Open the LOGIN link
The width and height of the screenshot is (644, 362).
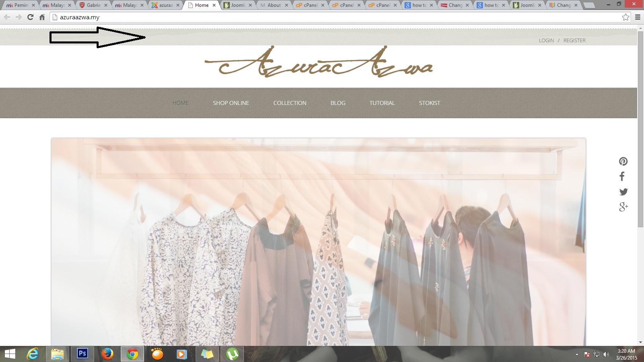click(x=546, y=41)
